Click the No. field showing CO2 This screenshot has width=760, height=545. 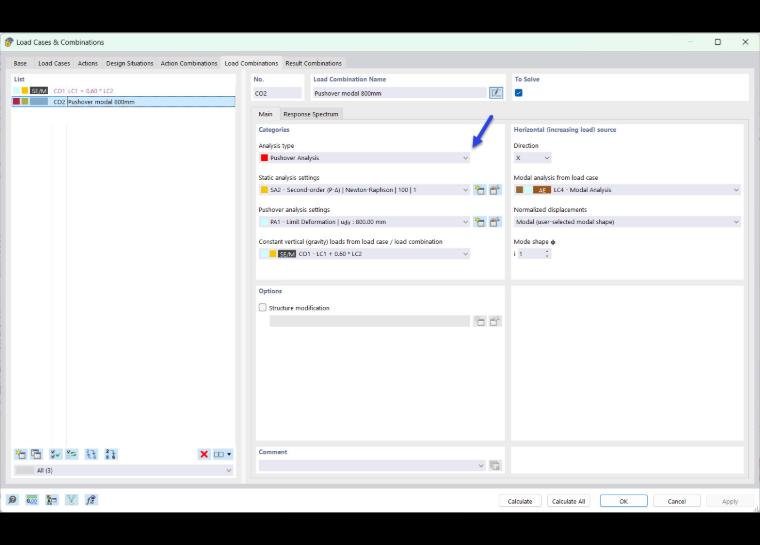click(x=277, y=93)
